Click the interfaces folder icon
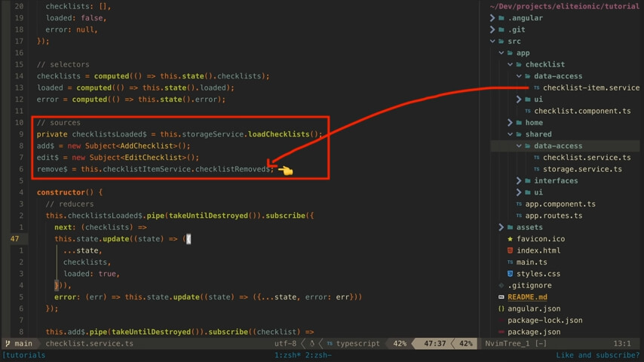The width and height of the screenshot is (644, 362). [x=528, y=181]
